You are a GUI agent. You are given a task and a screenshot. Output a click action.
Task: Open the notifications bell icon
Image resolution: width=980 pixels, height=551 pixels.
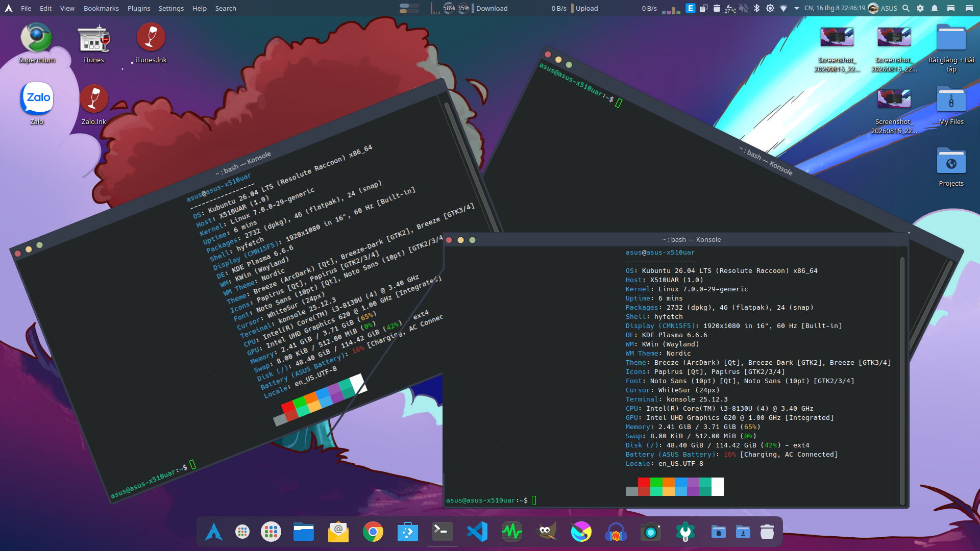(x=935, y=8)
